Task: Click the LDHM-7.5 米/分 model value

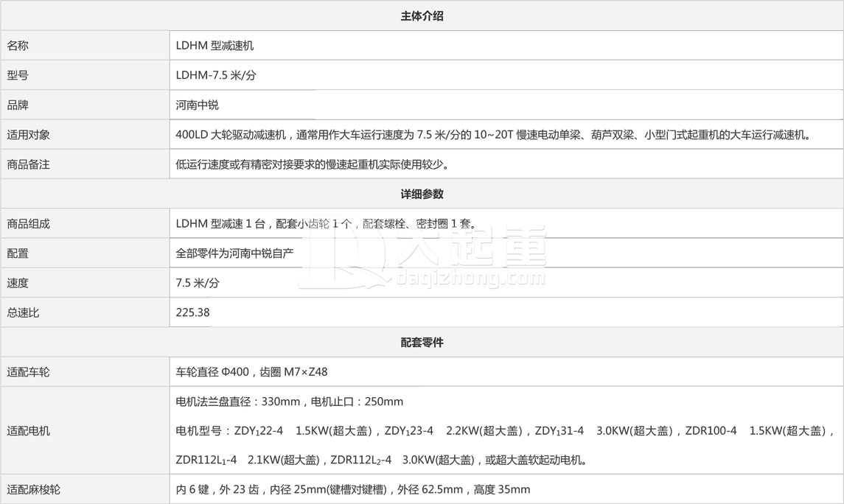Action: [216, 75]
